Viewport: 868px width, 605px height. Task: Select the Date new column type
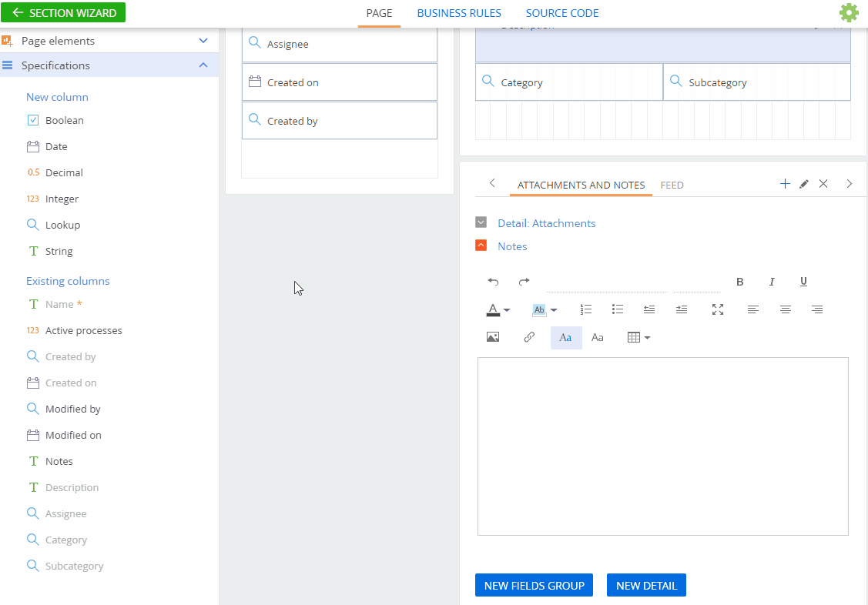(x=48, y=146)
